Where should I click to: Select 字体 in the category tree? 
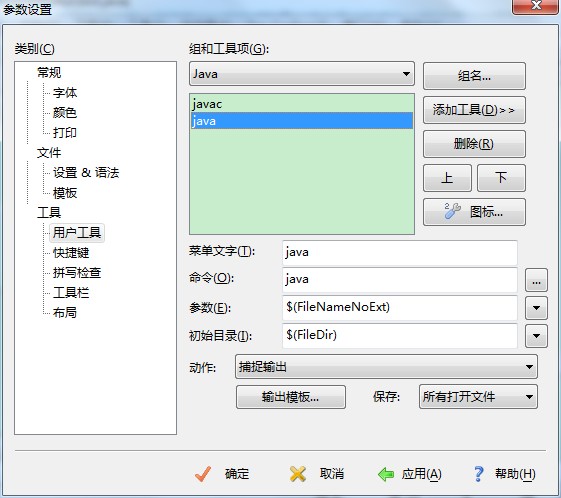pos(65,93)
